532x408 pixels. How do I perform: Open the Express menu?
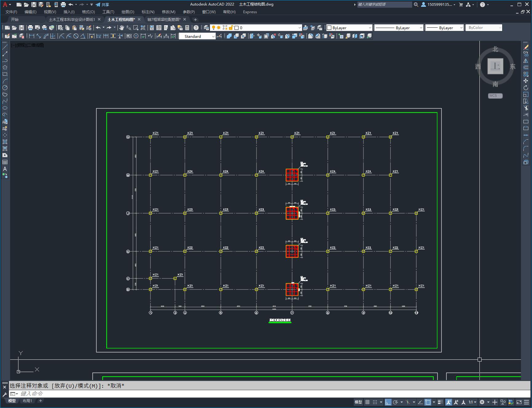(x=250, y=12)
